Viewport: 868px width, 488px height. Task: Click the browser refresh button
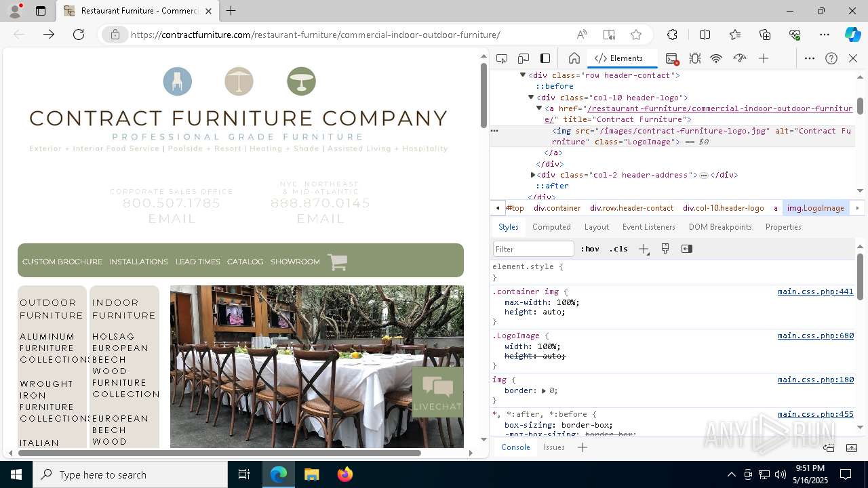pos(79,35)
